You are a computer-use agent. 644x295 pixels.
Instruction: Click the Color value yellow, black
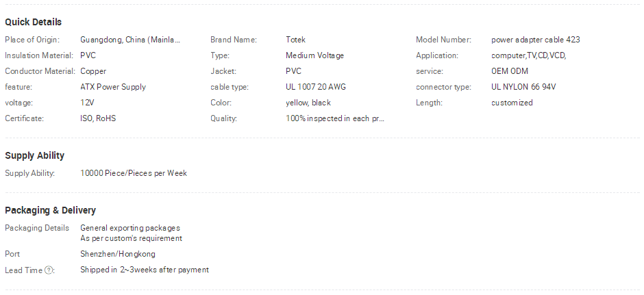(308, 103)
